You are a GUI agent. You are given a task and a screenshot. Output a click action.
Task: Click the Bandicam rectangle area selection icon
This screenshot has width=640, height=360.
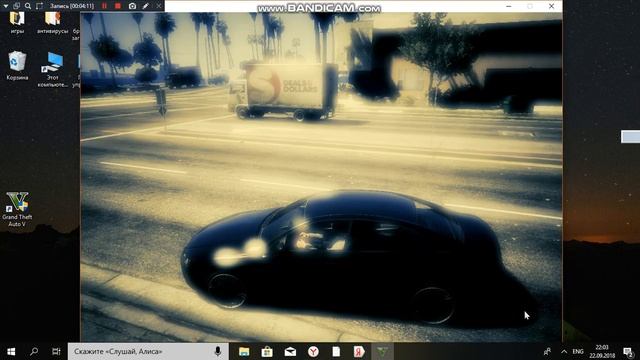click(x=39, y=6)
